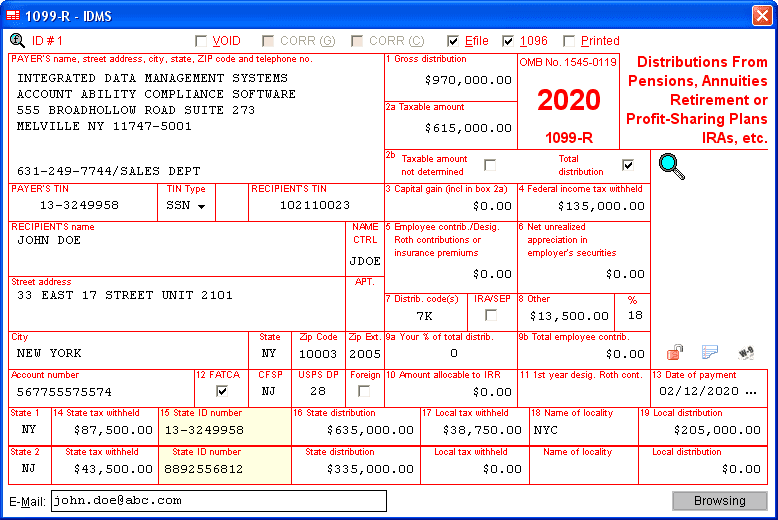Toggle the CORR (C) checkbox
The image size is (778, 520).
click(x=356, y=41)
